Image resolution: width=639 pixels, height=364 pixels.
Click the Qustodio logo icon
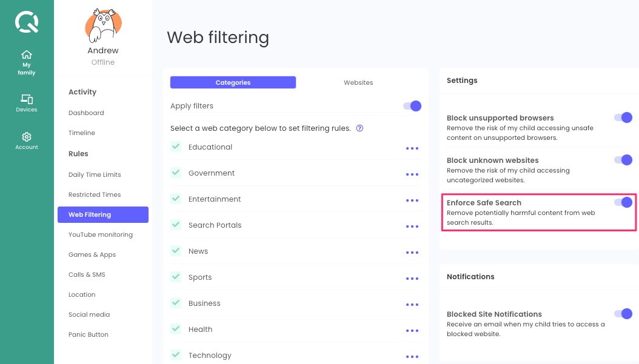pyautogui.click(x=26, y=22)
